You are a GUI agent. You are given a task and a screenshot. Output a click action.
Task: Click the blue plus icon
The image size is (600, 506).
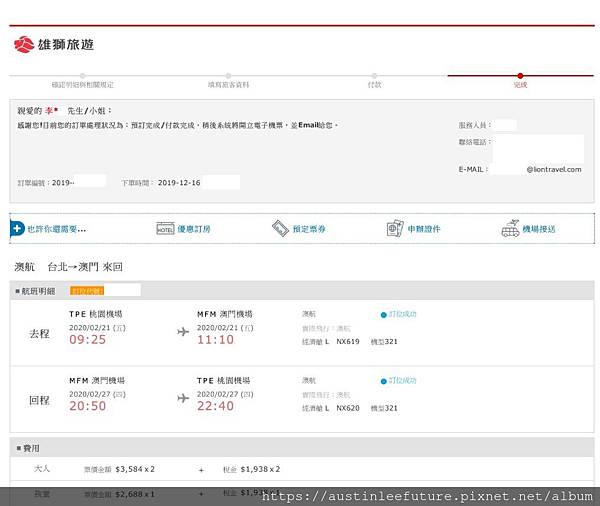[17, 229]
